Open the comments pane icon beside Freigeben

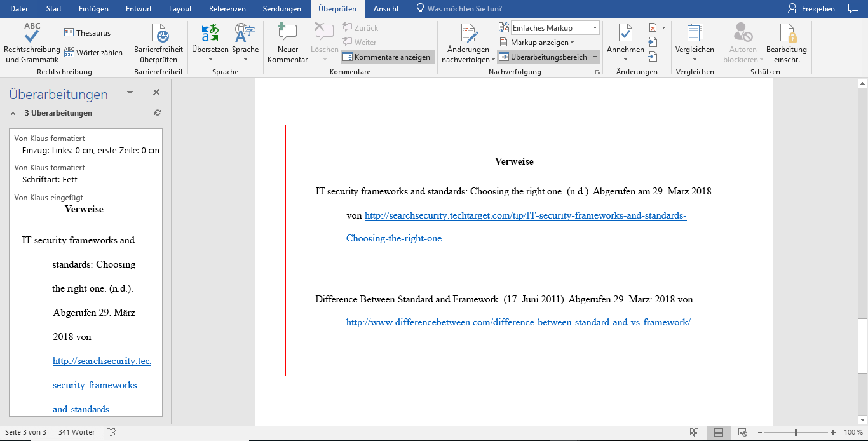853,9
